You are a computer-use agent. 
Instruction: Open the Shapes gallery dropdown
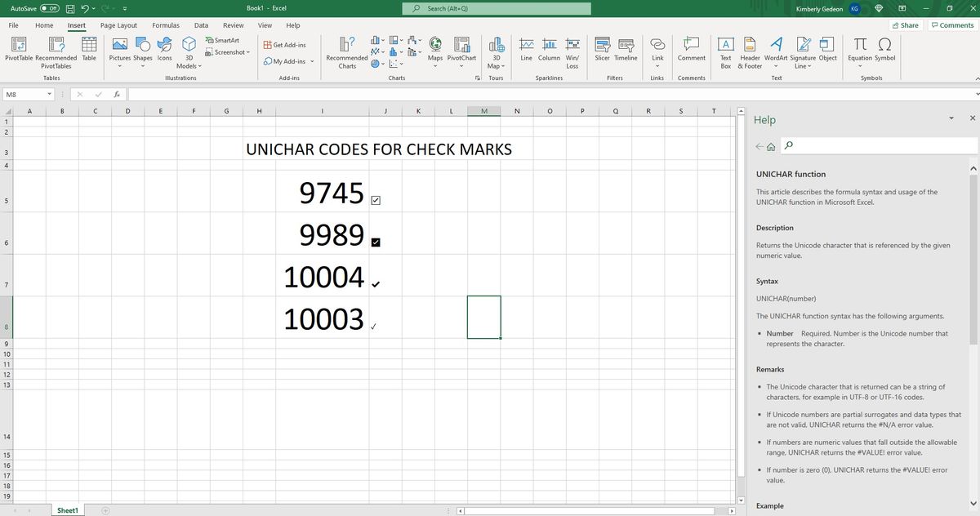click(143, 68)
